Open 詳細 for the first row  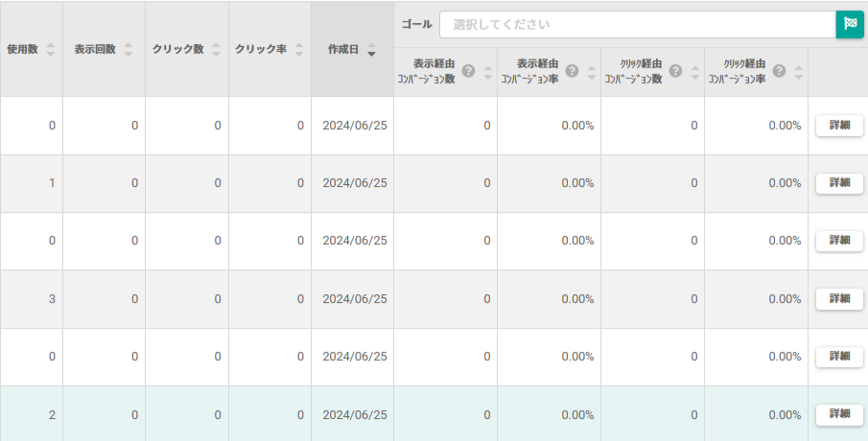point(840,126)
